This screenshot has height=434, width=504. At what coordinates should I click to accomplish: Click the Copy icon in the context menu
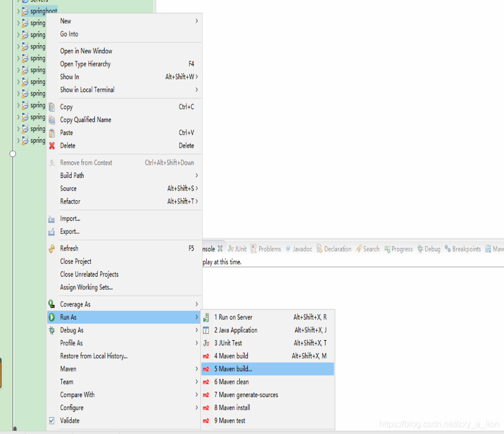52,106
